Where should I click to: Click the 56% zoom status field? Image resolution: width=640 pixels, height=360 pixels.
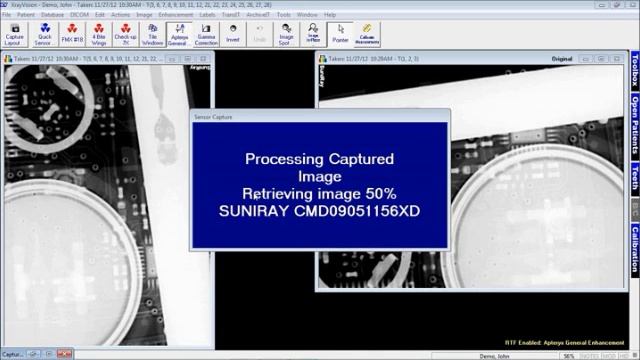569,356
